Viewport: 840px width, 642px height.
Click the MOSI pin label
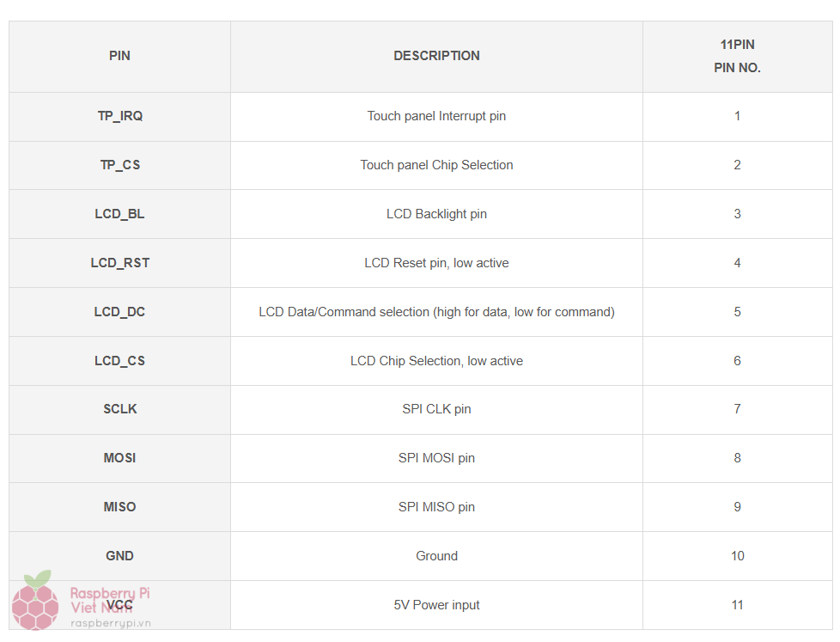tap(120, 458)
